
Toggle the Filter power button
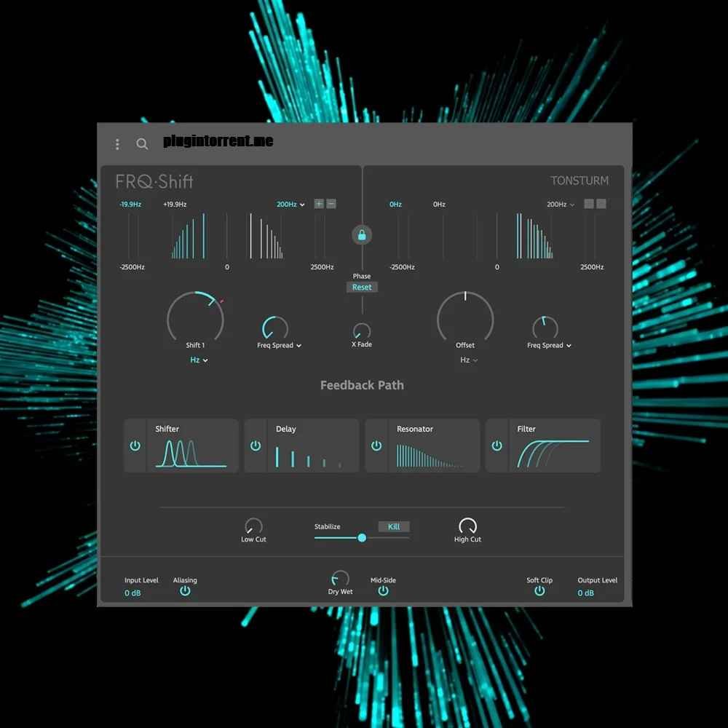point(496,446)
